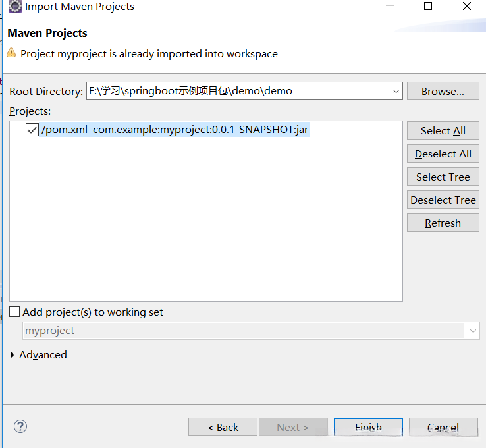Click the help question mark icon
486x448 pixels.
point(19,426)
